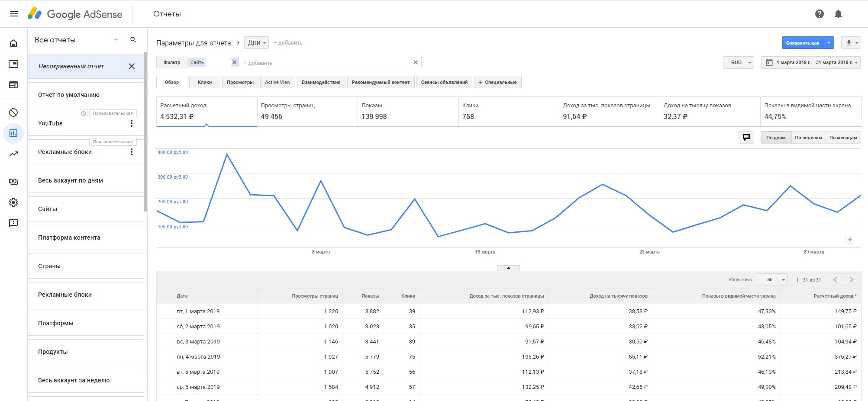This screenshot has height=401, width=868.
Task: Open the Reports bar chart sidebar icon
Action: pyautogui.click(x=13, y=133)
